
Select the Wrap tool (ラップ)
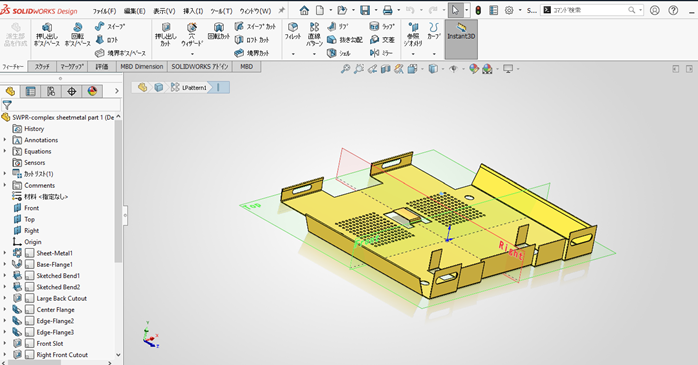coord(382,27)
